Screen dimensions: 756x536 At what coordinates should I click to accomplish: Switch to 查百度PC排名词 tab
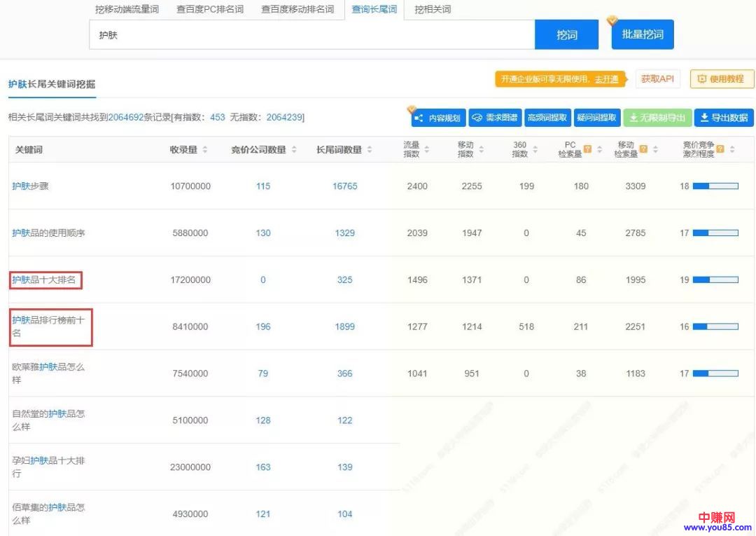pos(210,9)
